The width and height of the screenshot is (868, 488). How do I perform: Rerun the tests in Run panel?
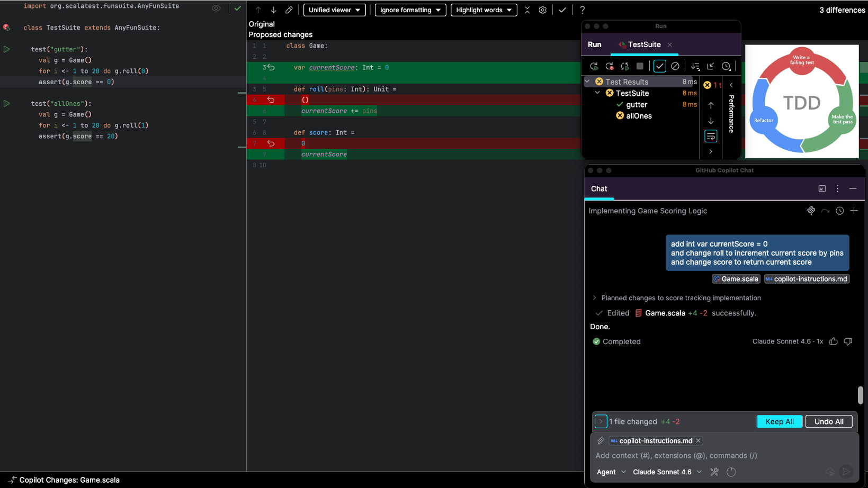(x=594, y=66)
